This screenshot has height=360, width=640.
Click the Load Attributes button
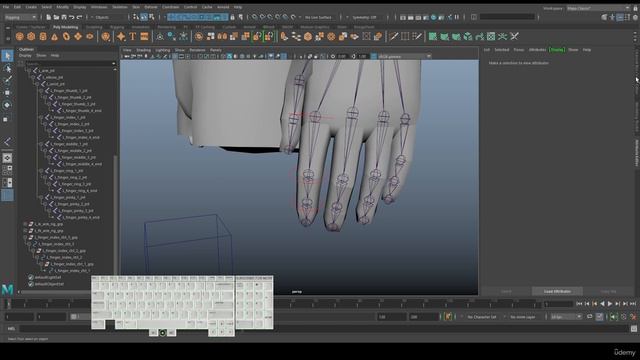557,291
